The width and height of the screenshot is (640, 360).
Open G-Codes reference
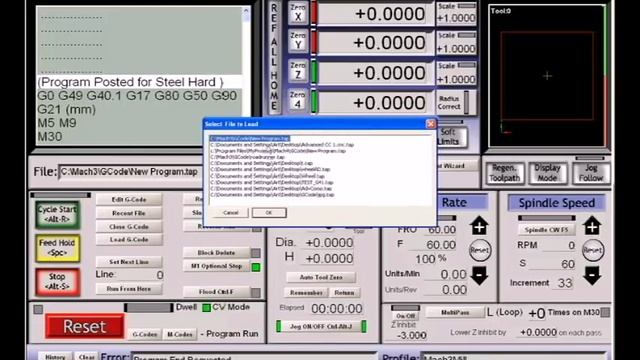(x=145, y=334)
